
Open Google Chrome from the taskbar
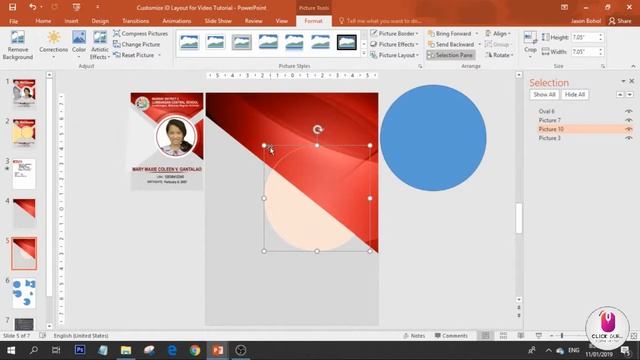click(x=195, y=350)
